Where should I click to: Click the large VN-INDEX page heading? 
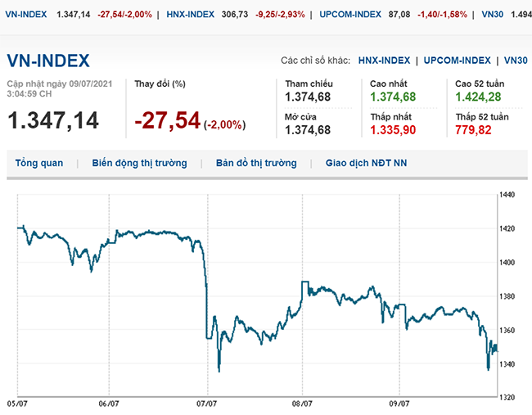point(48,61)
